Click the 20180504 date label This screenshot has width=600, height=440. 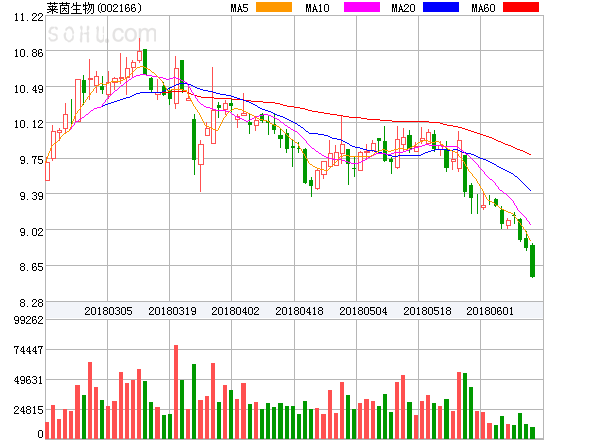tap(363, 311)
